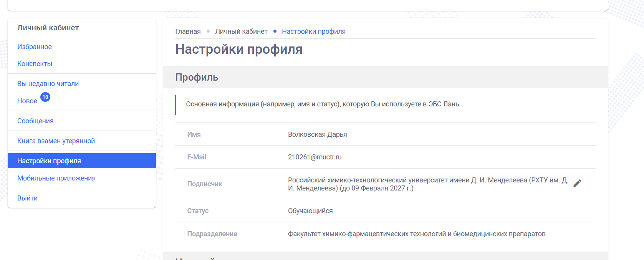
Task: Click the Факультет химико-фармацевтических технологий text
Action: (x=417, y=234)
